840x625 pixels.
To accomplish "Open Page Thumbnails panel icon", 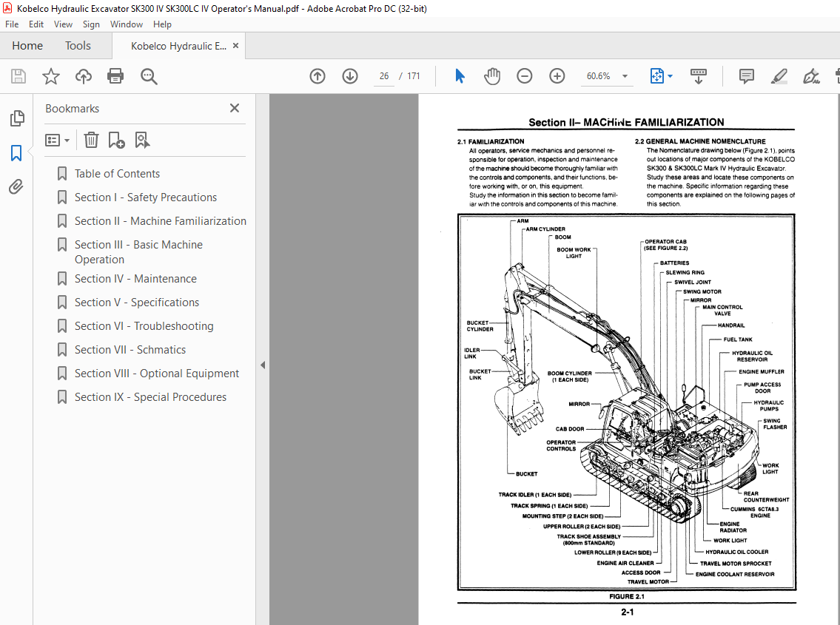I will [x=16, y=118].
